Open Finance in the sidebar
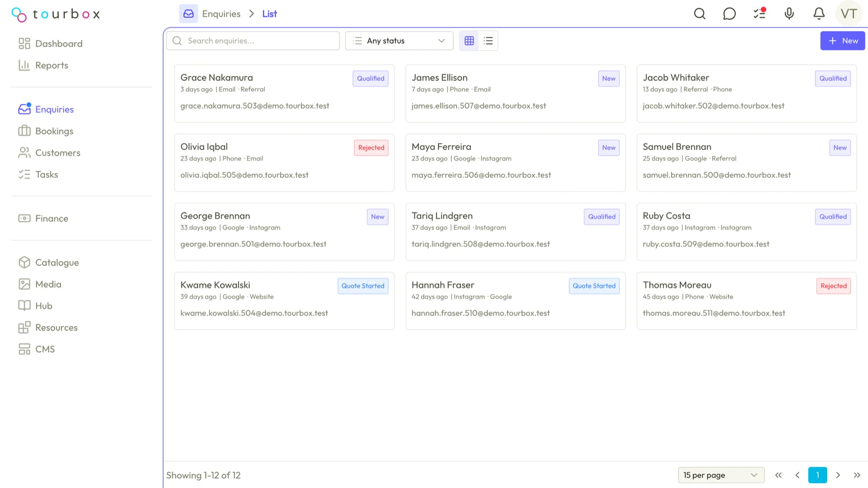The width and height of the screenshot is (868, 488). (x=43, y=218)
